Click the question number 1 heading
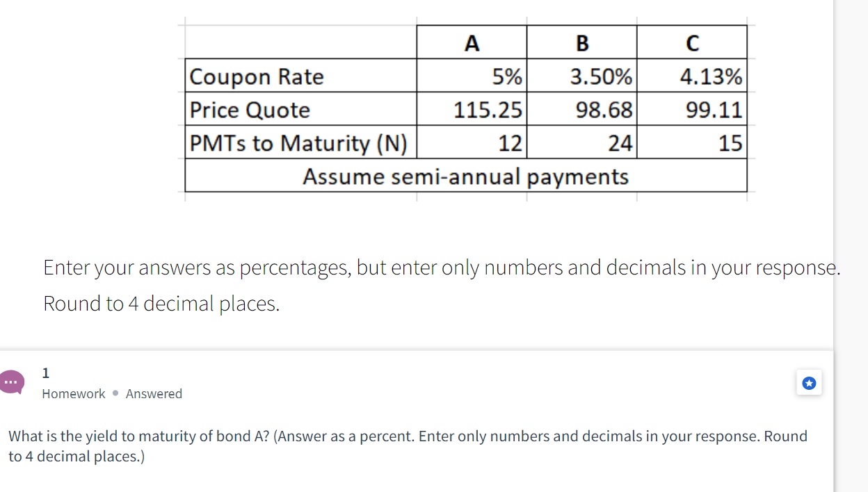Image resolution: width=868 pixels, height=492 pixels. click(45, 373)
